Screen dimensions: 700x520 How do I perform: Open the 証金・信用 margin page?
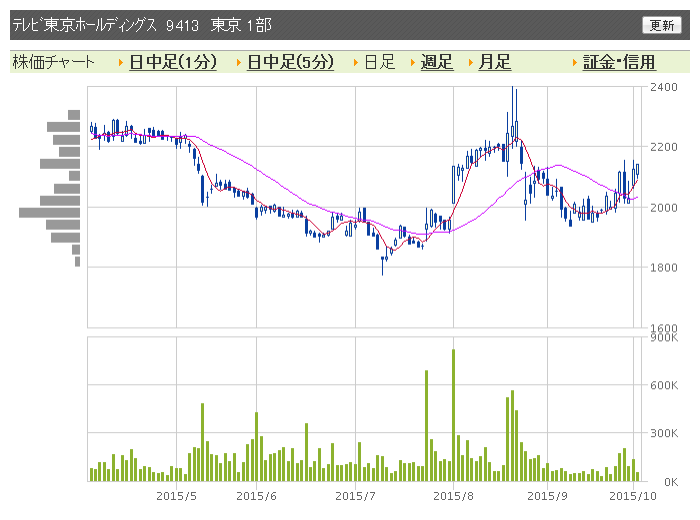click(619, 62)
